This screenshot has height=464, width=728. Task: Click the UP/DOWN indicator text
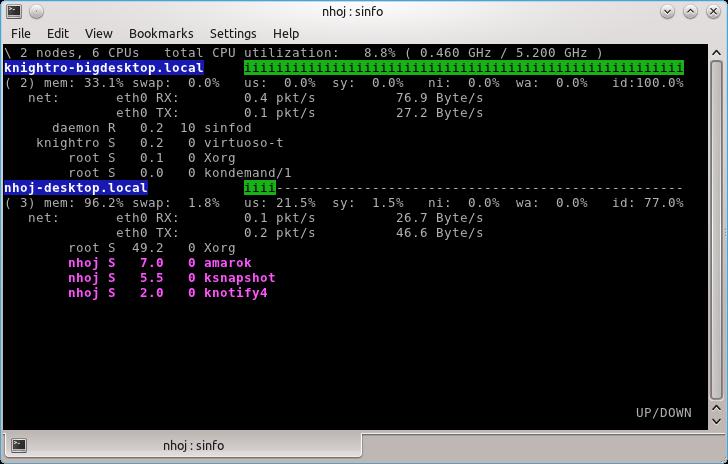[663, 412]
